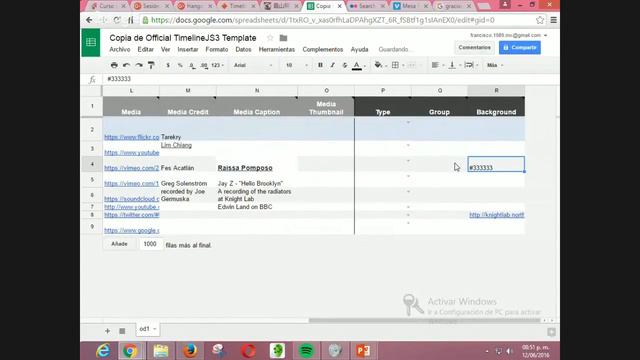The image size is (640, 360).
Task: Open the Formato menu
Action: (216, 49)
